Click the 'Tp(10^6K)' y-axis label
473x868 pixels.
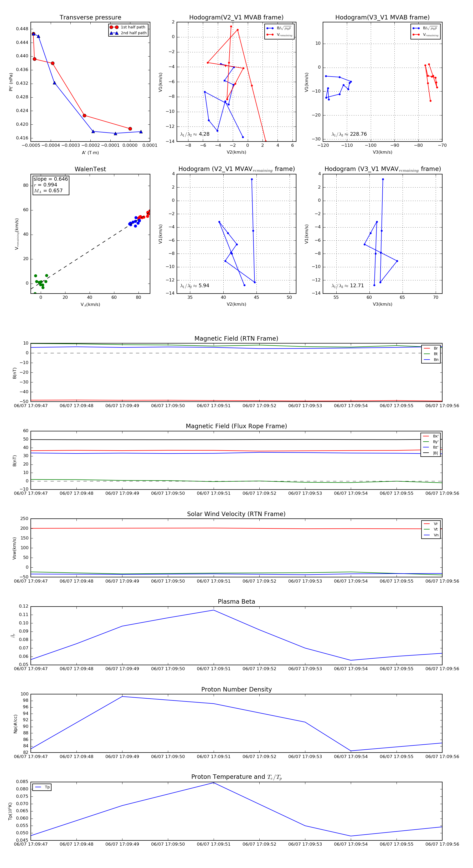11,811
